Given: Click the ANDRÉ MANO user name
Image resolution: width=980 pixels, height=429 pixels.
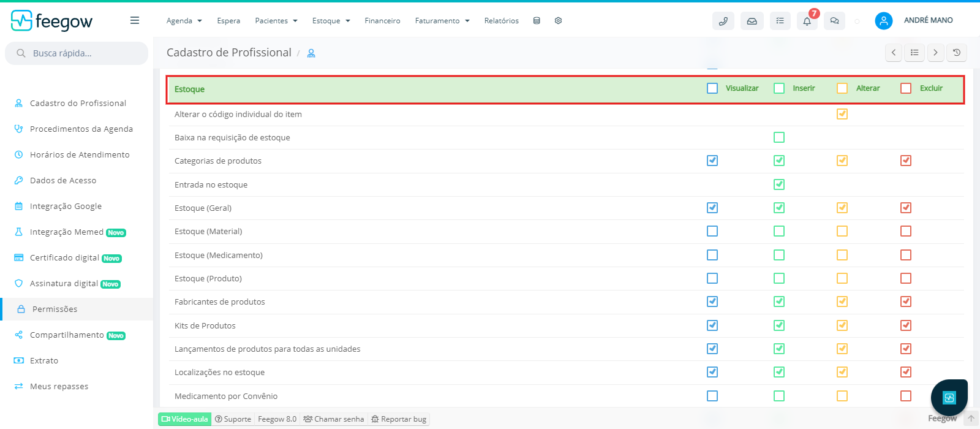Looking at the screenshot, I should 928,20.
